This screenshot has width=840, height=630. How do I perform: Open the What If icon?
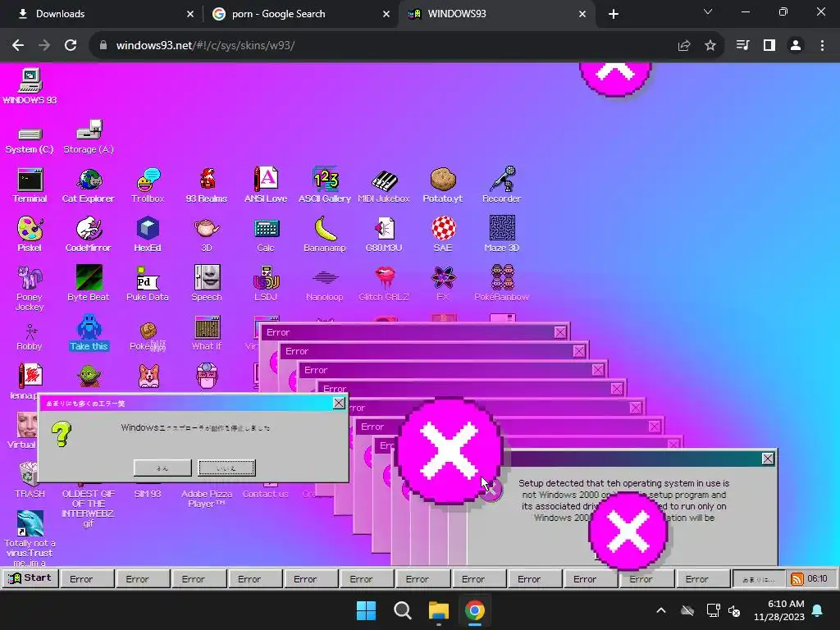click(206, 333)
